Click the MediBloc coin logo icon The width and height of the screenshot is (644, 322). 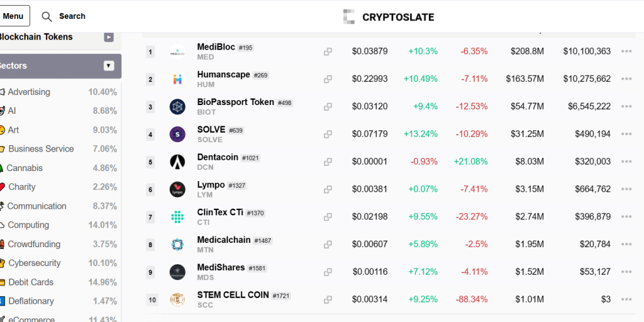pyautogui.click(x=177, y=52)
